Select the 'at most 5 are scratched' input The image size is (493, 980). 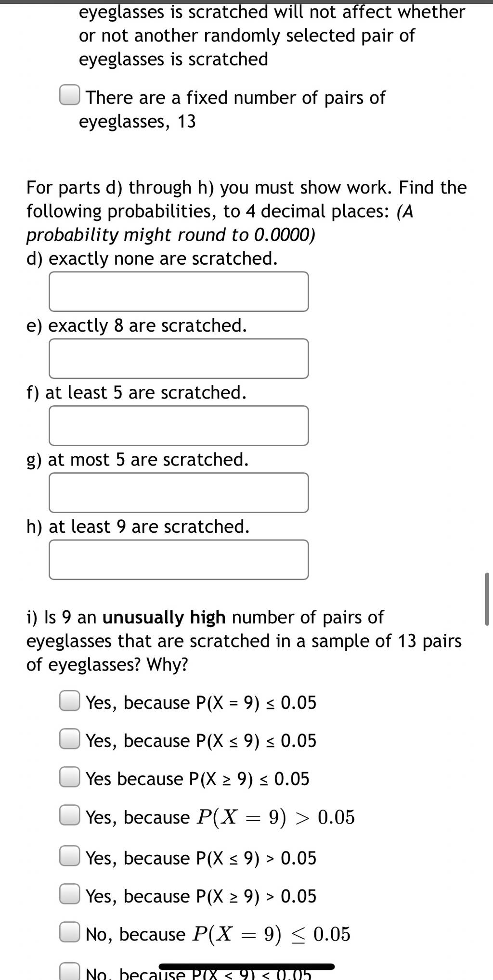pyautogui.click(x=179, y=492)
